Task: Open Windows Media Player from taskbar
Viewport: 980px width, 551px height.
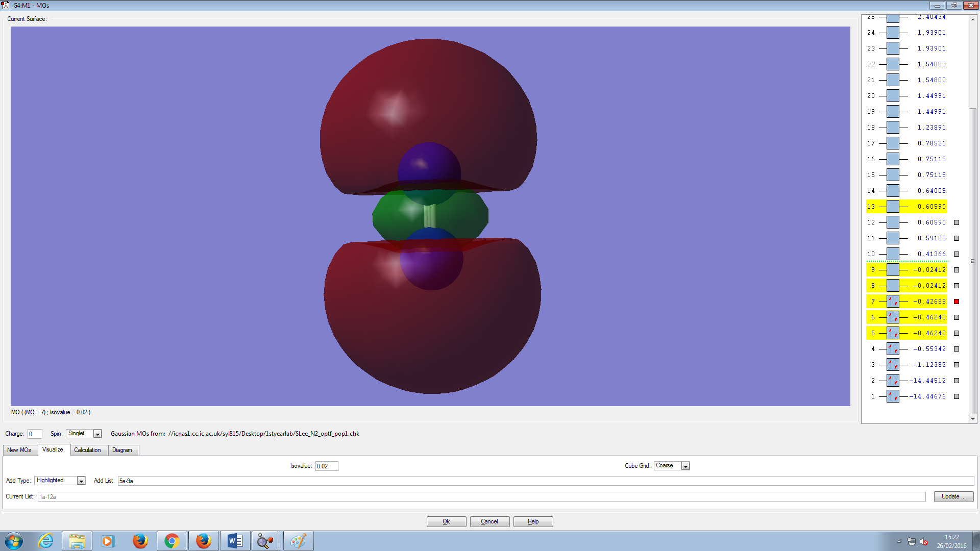Action: point(108,541)
